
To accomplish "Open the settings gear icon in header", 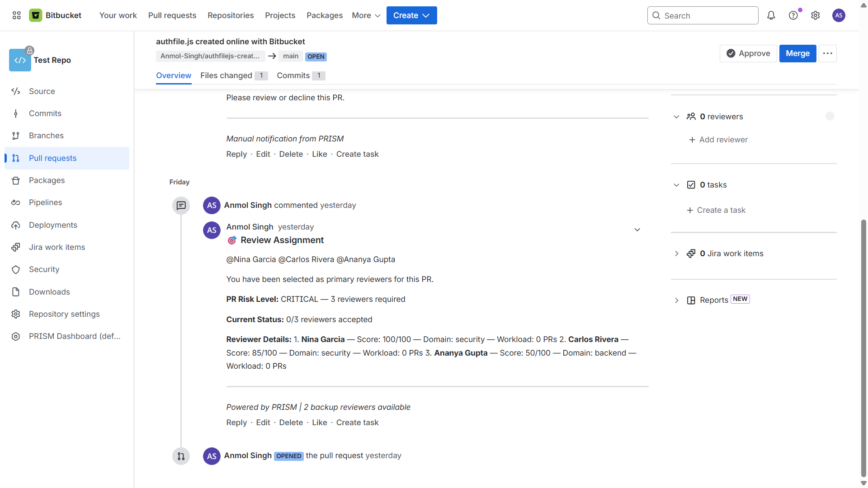I will 816,15.
